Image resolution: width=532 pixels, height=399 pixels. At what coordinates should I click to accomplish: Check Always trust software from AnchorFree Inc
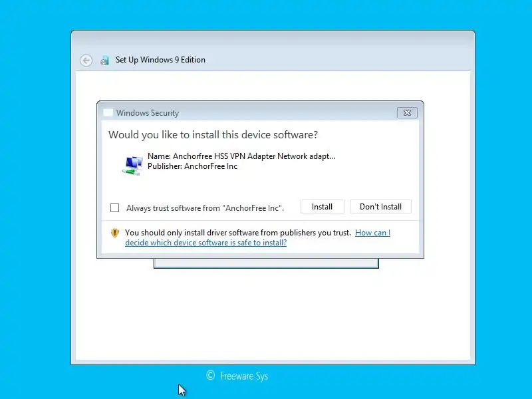[114, 207]
